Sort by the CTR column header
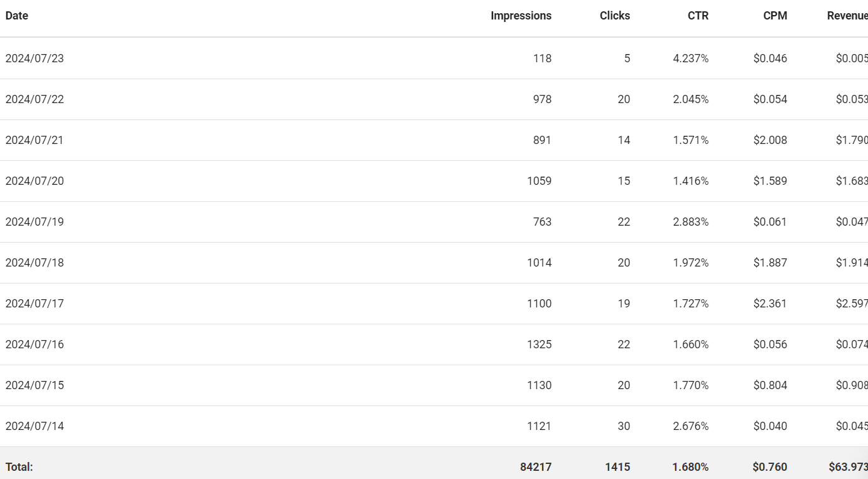Image resolution: width=868 pixels, height=479 pixels. tap(698, 16)
